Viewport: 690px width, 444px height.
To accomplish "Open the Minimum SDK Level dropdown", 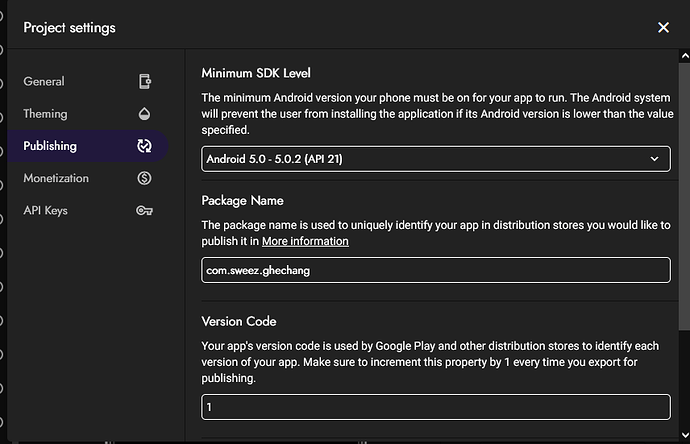I will (x=436, y=159).
